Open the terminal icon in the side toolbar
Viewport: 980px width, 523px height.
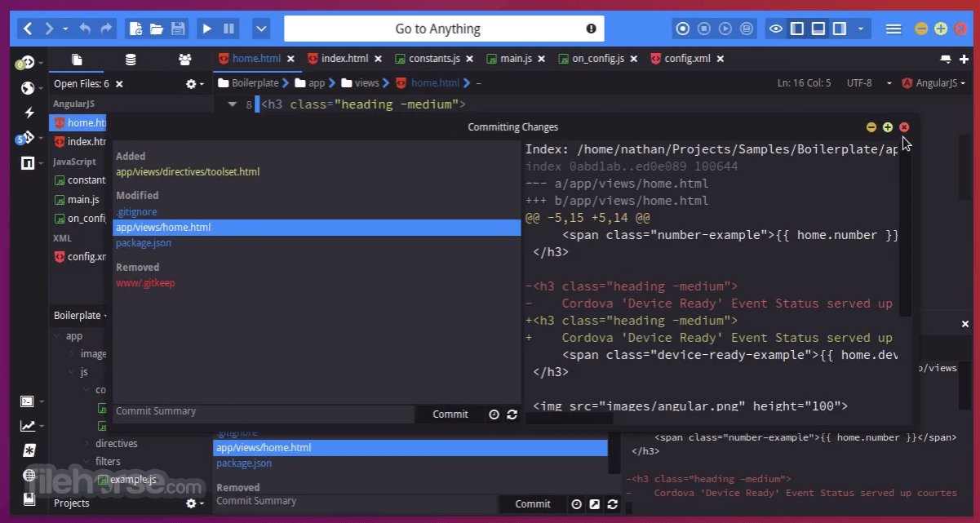click(x=28, y=401)
